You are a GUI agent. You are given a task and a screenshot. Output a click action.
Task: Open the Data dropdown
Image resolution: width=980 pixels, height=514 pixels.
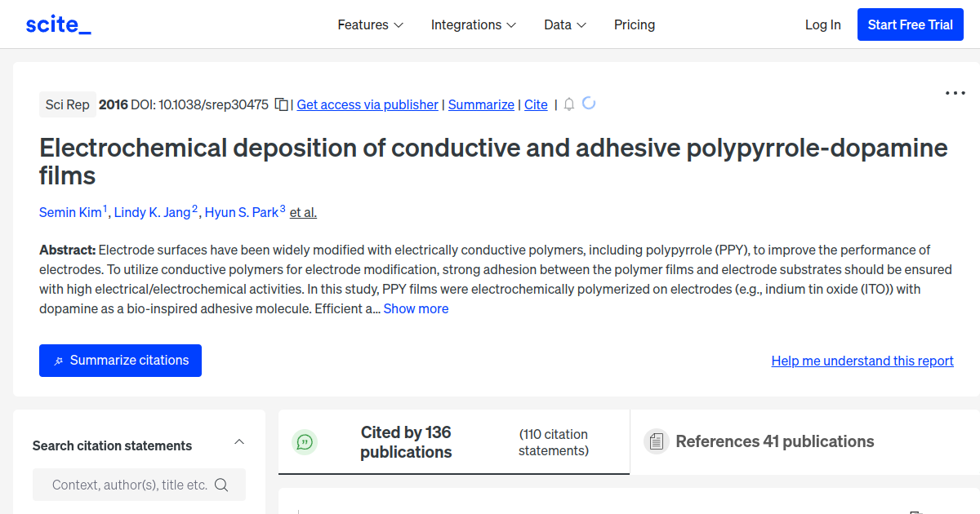point(564,24)
